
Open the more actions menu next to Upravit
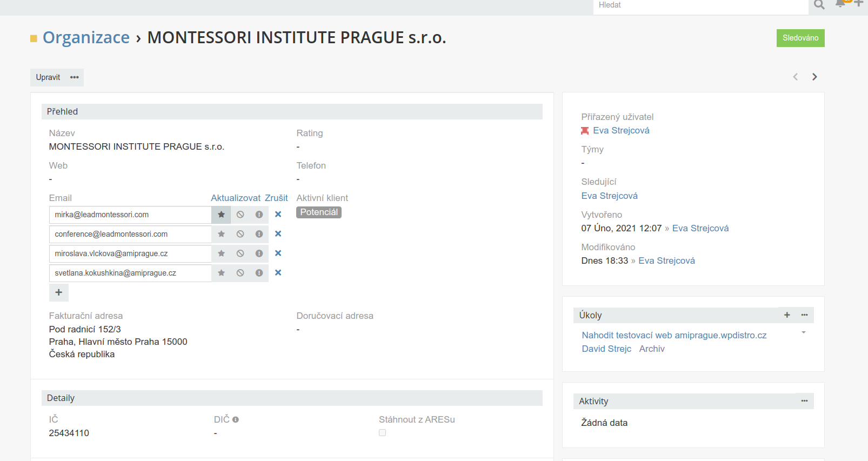pyautogui.click(x=75, y=77)
